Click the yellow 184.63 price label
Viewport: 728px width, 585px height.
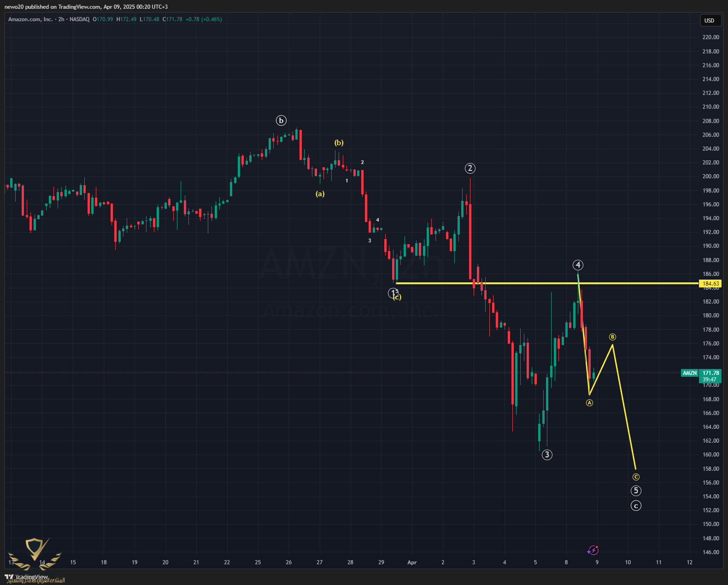710,284
